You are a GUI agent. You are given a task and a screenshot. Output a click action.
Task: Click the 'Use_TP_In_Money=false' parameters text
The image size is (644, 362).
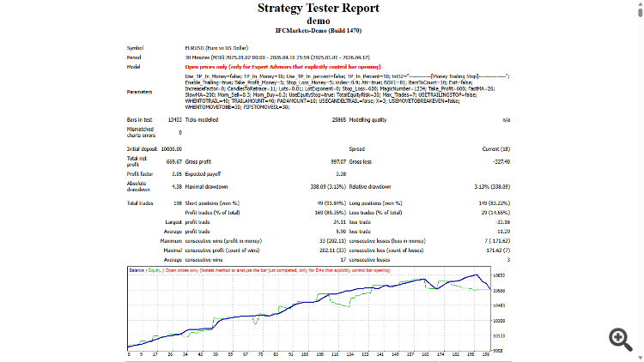point(213,76)
